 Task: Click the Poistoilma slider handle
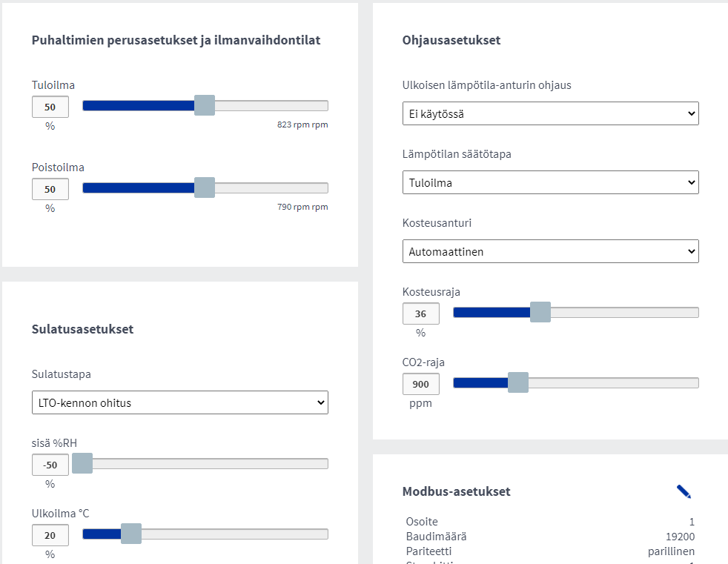pos(204,188)
